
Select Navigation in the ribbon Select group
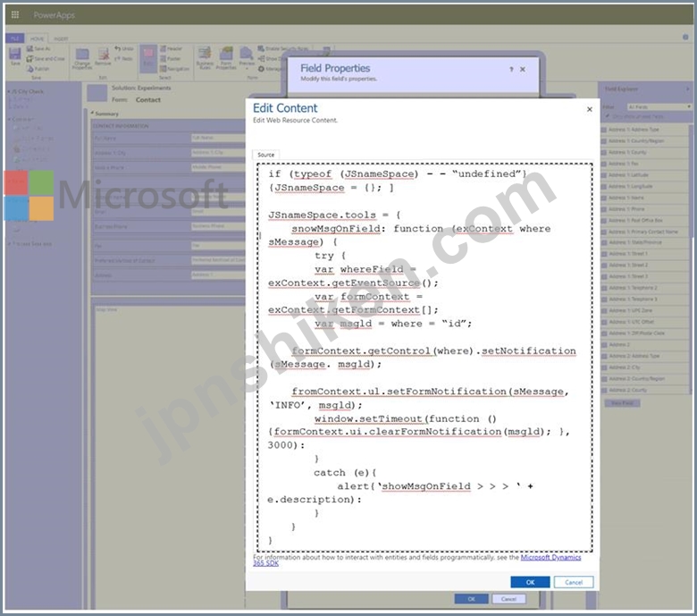[x=174, y=69]
